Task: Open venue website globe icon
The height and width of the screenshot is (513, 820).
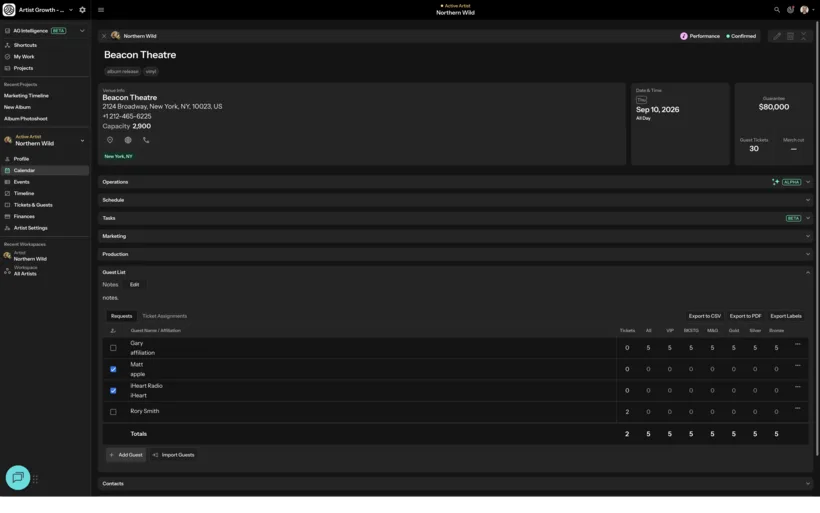Action: point(128,140)
